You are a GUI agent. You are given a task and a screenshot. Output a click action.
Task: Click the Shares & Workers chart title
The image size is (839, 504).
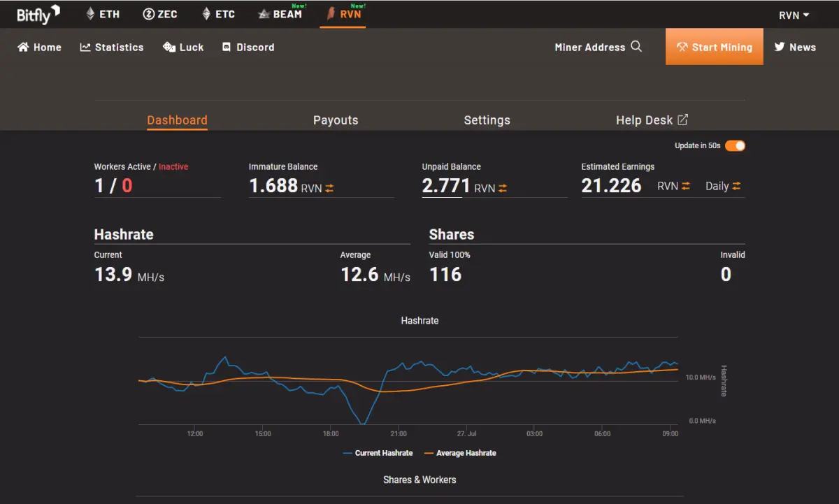419,480
